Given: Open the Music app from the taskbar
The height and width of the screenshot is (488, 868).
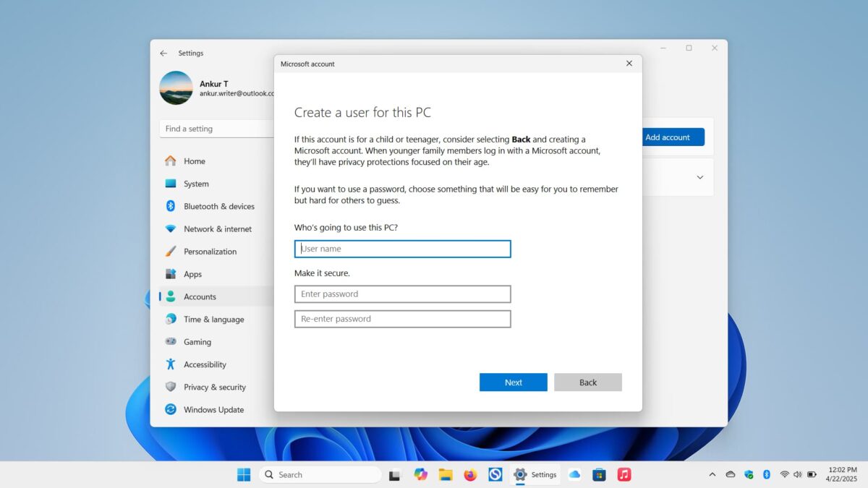Looking at the screenshot, I should [624, 474].
